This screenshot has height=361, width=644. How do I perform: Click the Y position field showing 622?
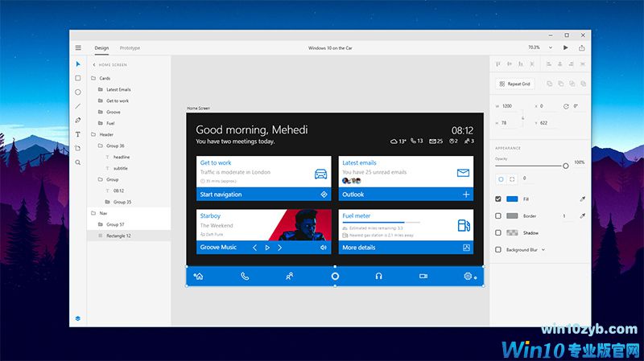pyautogui.click(x=548, y=123)
